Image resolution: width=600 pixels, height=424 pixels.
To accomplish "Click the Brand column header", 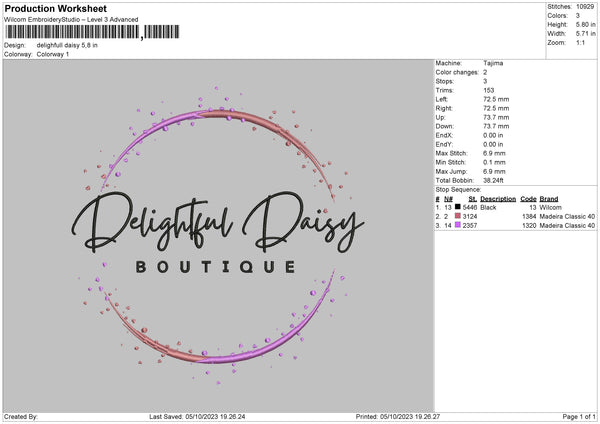I will (549, 199).
